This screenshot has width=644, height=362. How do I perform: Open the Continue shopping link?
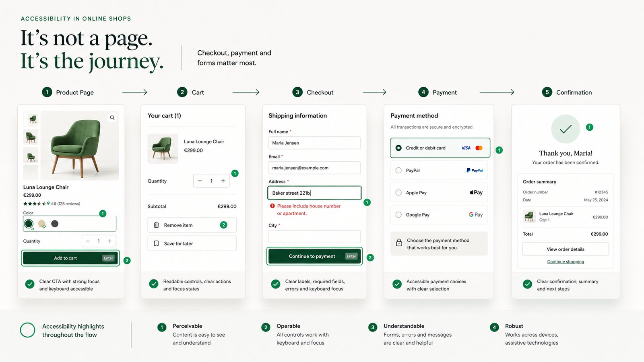click(566, 262)
